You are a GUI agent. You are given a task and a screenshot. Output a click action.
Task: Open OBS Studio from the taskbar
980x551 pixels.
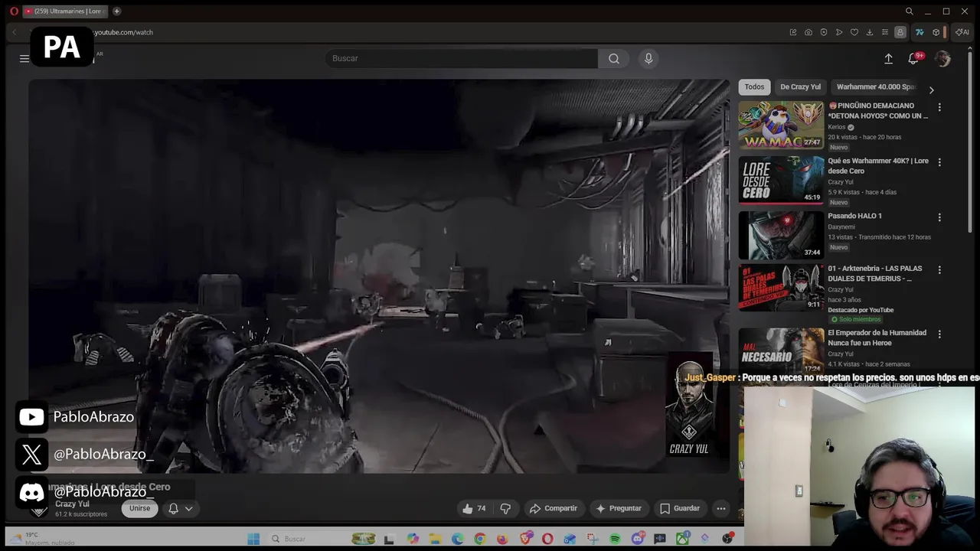point(727,539)
